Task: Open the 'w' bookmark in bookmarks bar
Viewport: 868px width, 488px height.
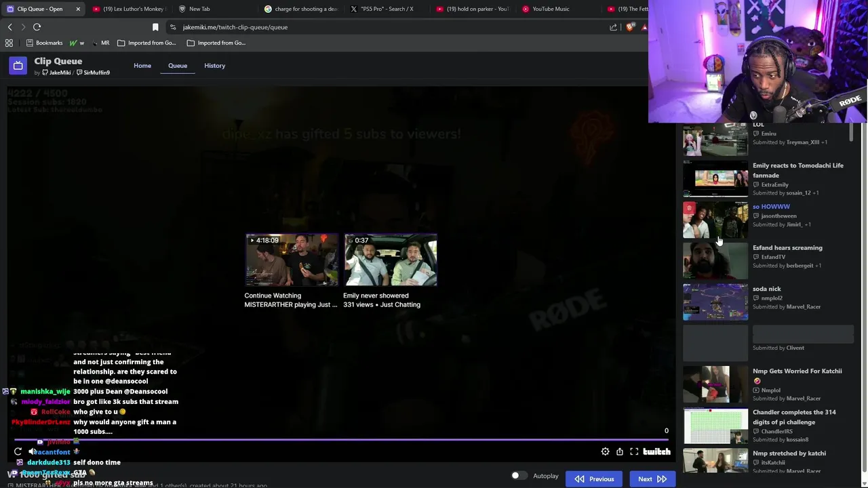Action: pyautogui.click(x=77, y=43)
